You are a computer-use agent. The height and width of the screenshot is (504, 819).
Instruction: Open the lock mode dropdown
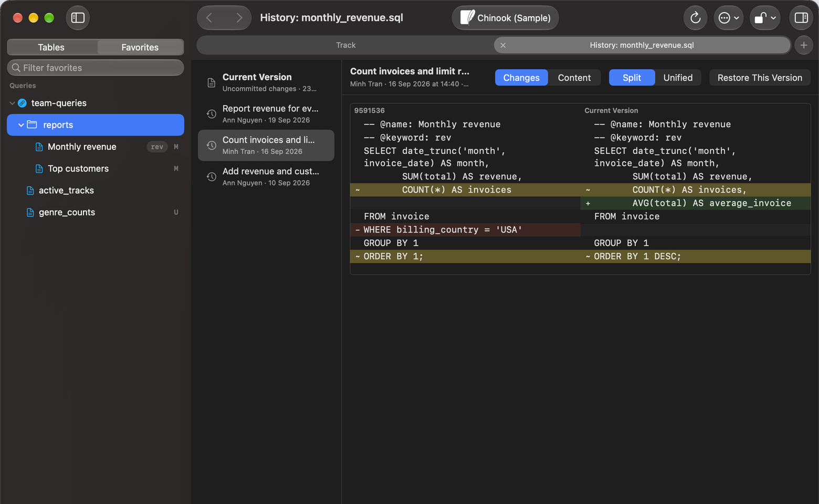point(765,18)
